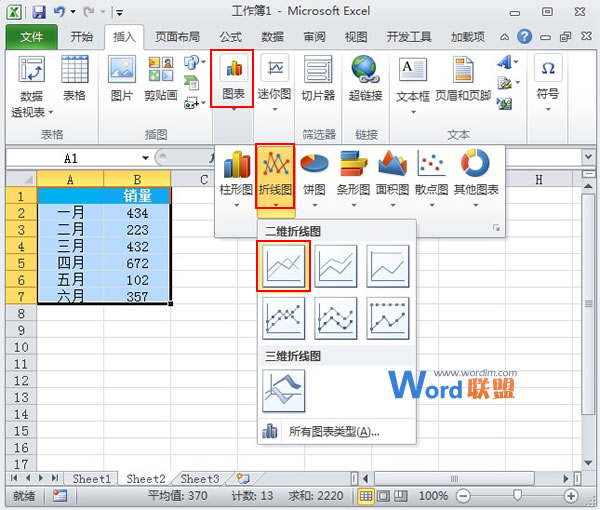Switch to the Add-ins (加载项) tab
This screenshot has height=510, width=600.
coord(468,37)
